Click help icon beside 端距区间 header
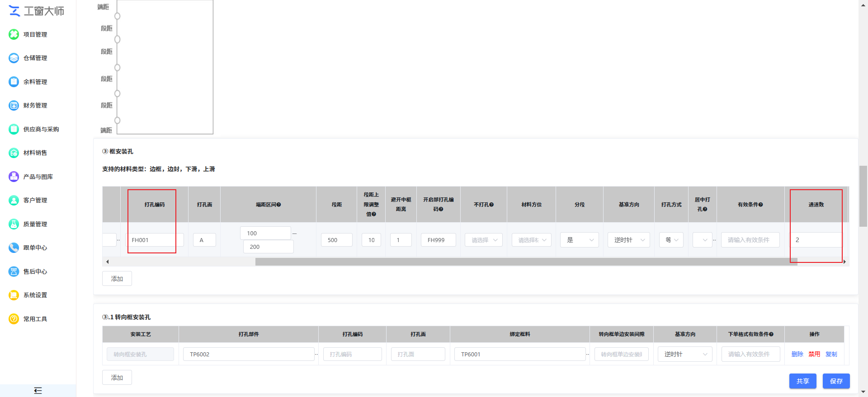The image size is (868, 397). (x=279, y=205)
